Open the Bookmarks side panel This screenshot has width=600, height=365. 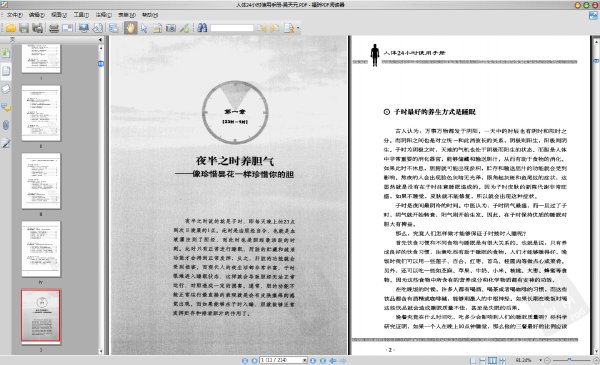[x=6, y=52]
